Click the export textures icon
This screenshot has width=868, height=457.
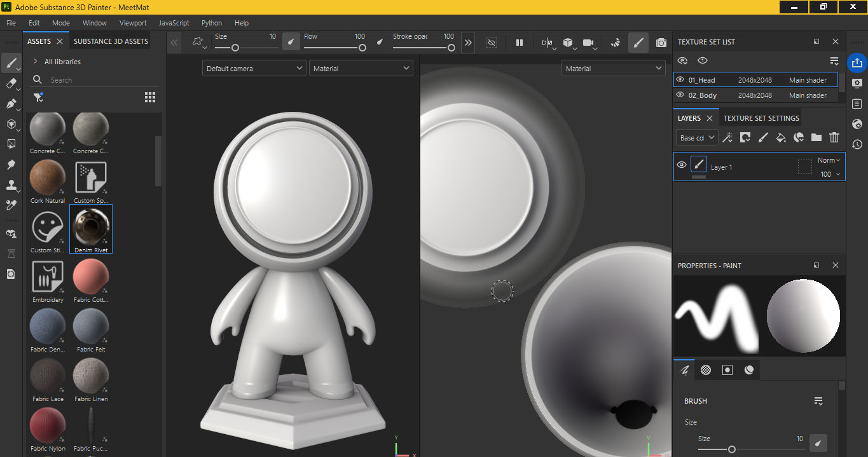[857, 62]
